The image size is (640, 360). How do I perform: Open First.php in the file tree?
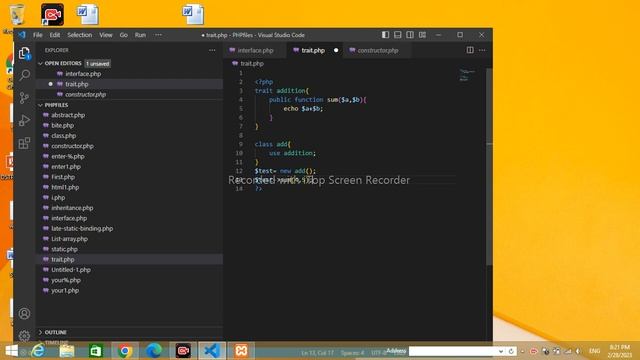[x=130, y=177]
